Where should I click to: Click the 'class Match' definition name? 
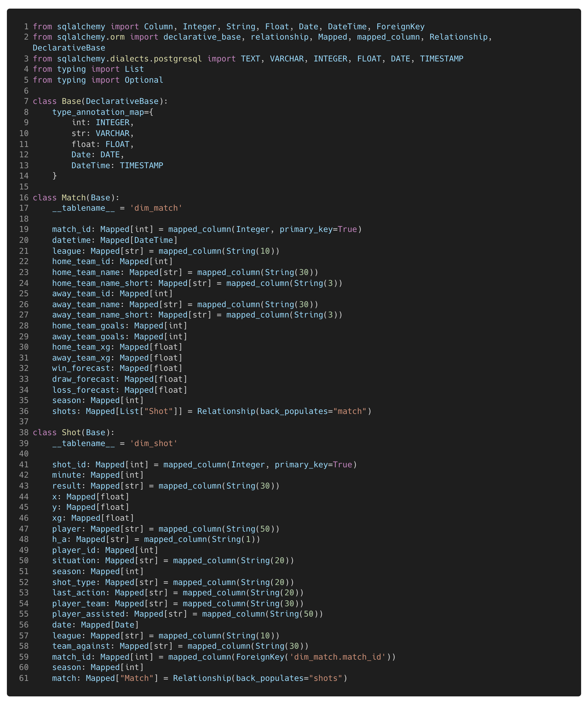pos(74,197)
